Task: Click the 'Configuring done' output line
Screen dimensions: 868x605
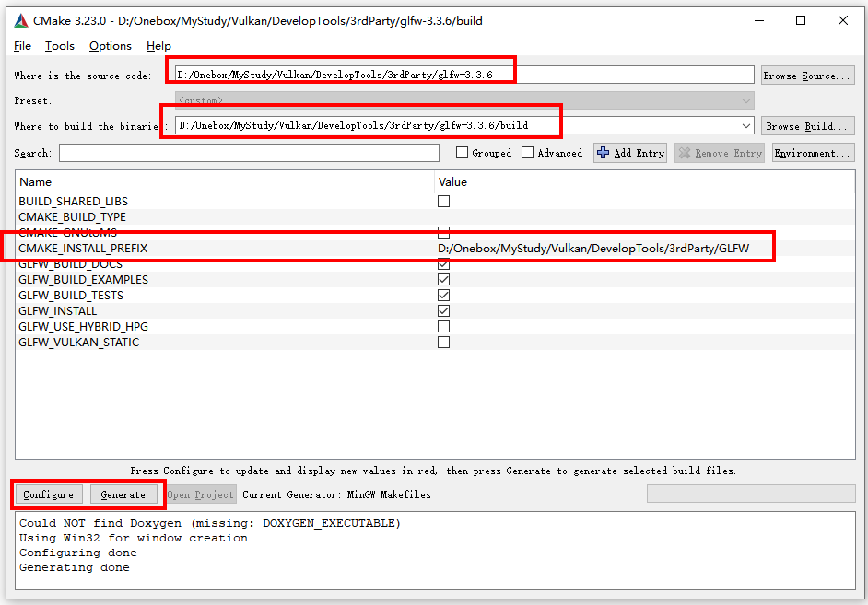Action: [78, 553]
